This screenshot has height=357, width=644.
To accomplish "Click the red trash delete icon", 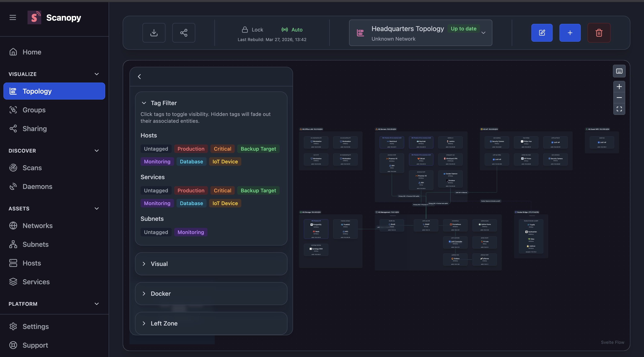I will tap(599, 33).
